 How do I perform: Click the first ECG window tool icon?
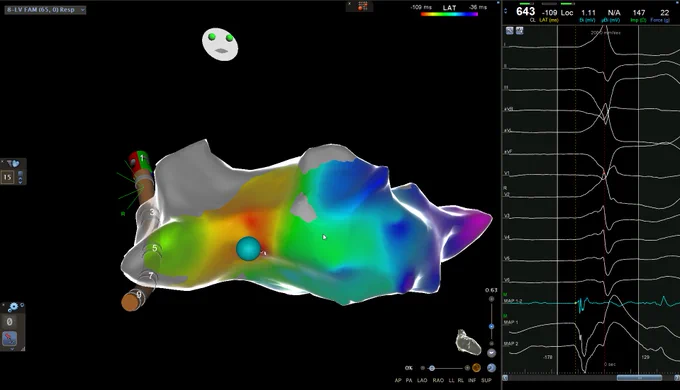510,30
